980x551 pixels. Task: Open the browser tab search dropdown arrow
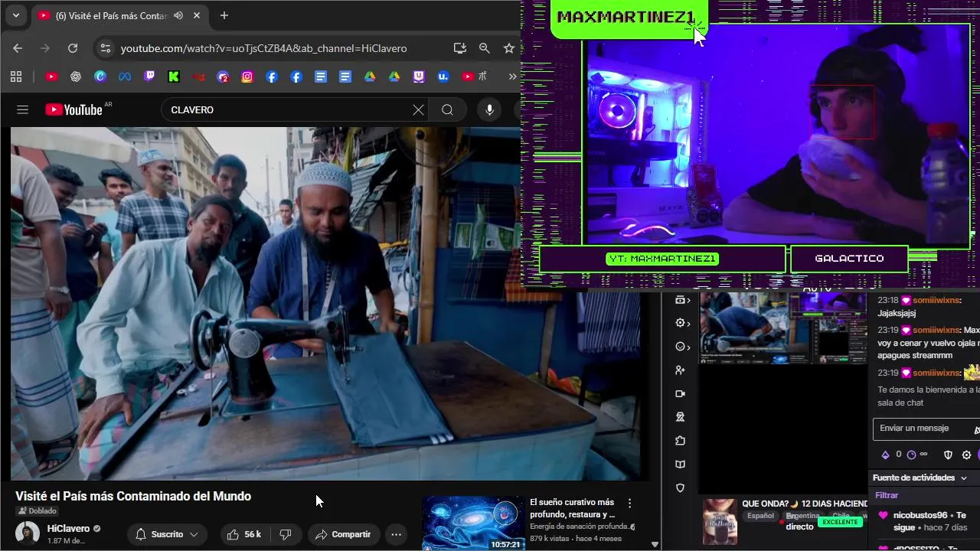[15, 15]
